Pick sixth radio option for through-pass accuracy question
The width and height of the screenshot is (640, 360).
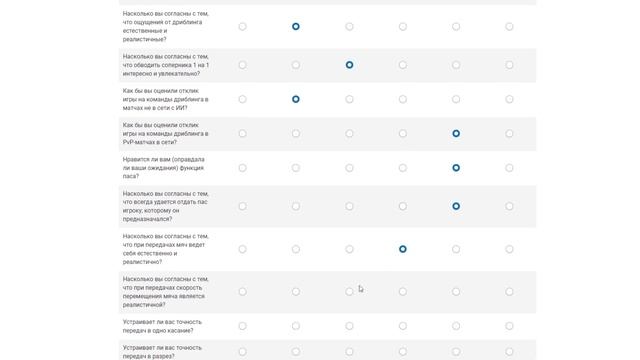tap(509, 351)
